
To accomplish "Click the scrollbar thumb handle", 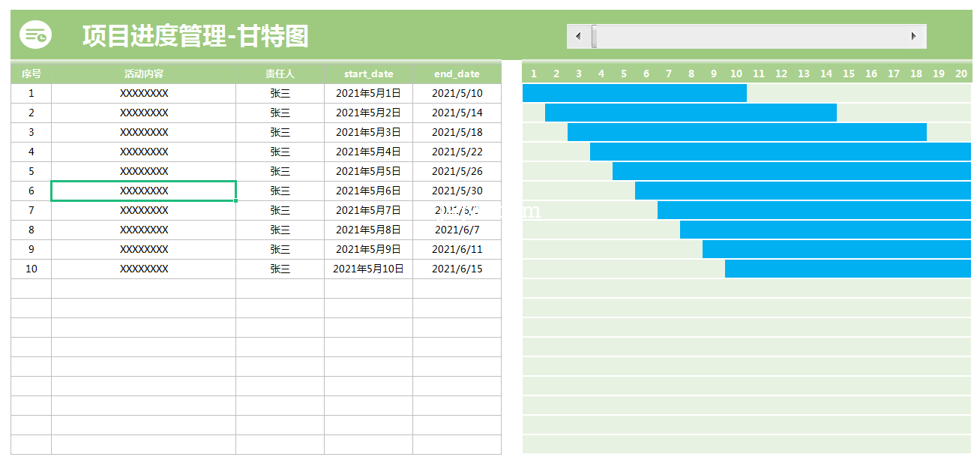I will pos(594,36).
